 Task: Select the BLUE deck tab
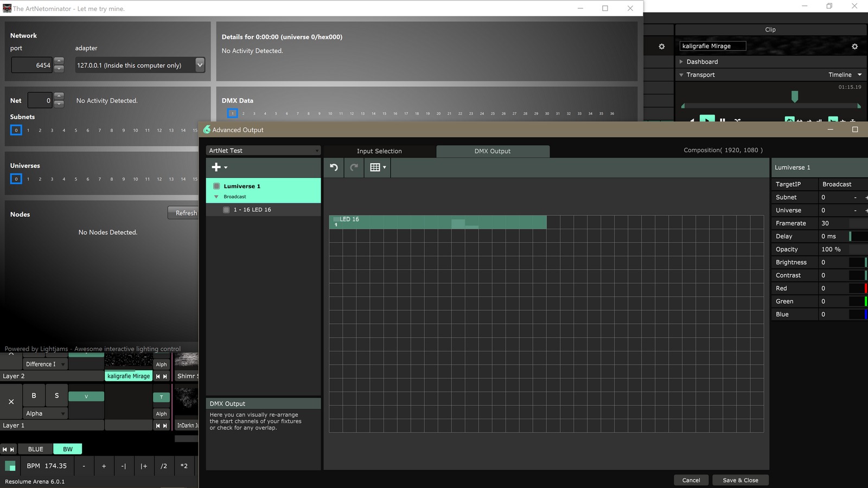[36, 449]
